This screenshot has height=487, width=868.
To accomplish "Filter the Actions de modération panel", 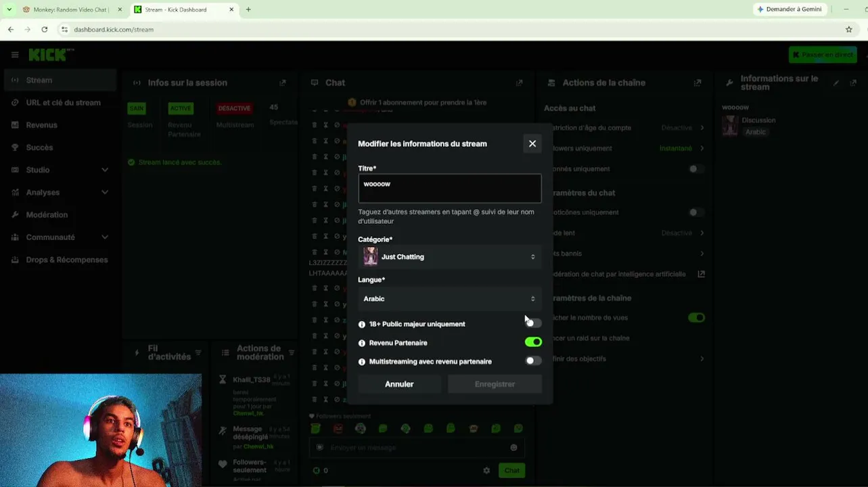I will 292,352.
